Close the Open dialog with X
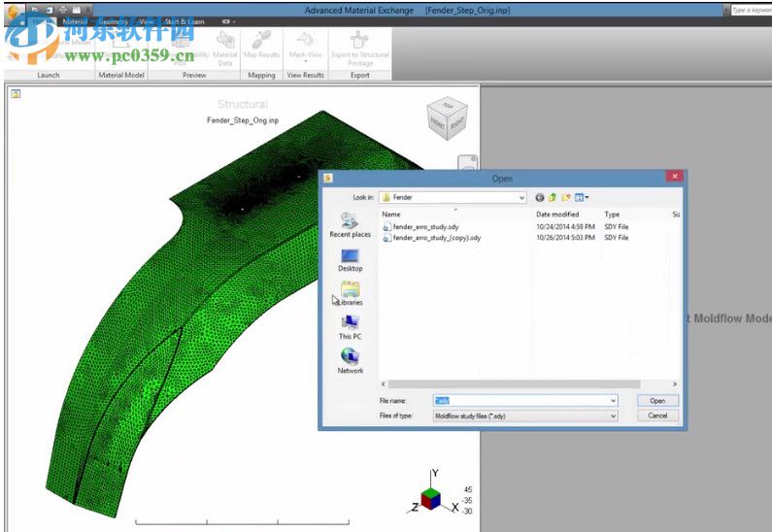The width and height of the screenshot is (772, 532). click(x=675, y=176)
